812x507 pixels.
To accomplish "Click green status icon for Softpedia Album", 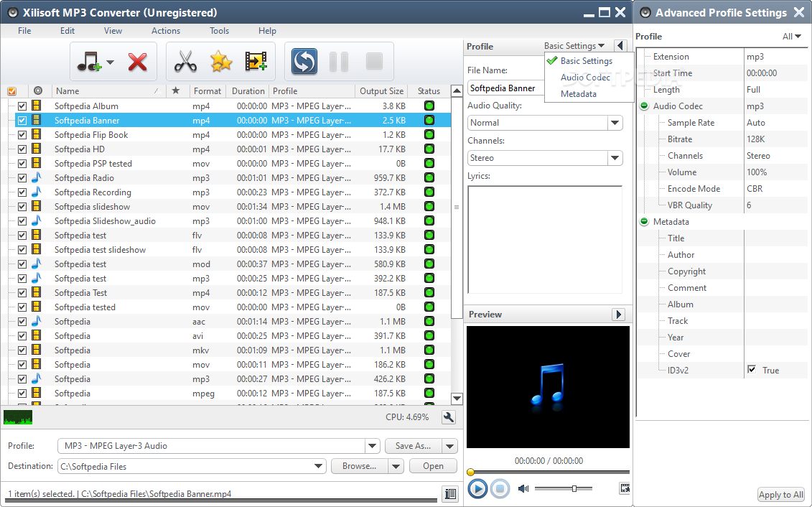I will [429, 106].
